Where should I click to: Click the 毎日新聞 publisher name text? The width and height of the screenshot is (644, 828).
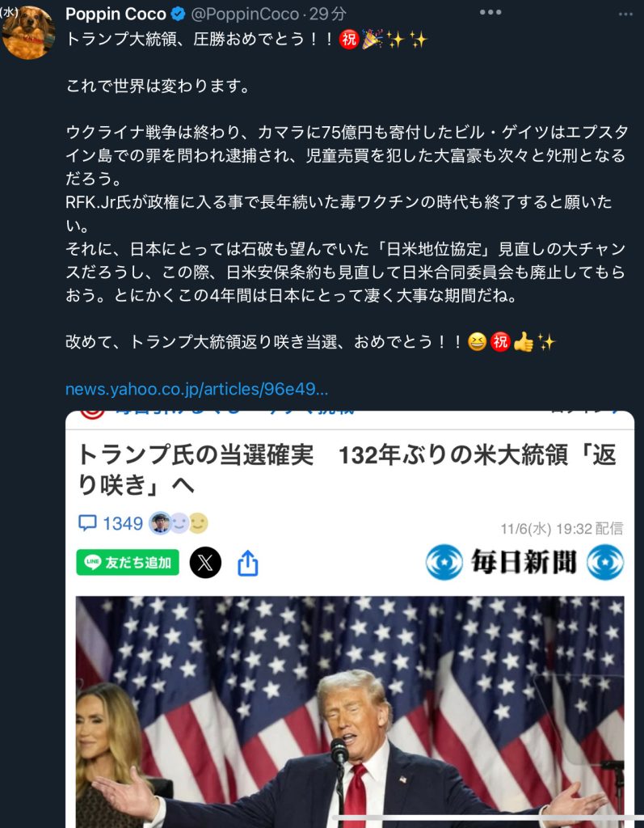tap(524, 562)
